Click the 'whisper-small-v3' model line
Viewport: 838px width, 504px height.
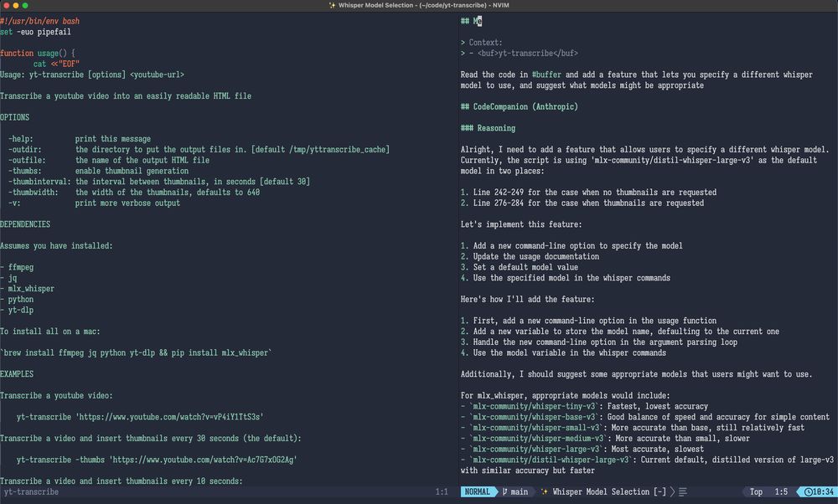632,428
